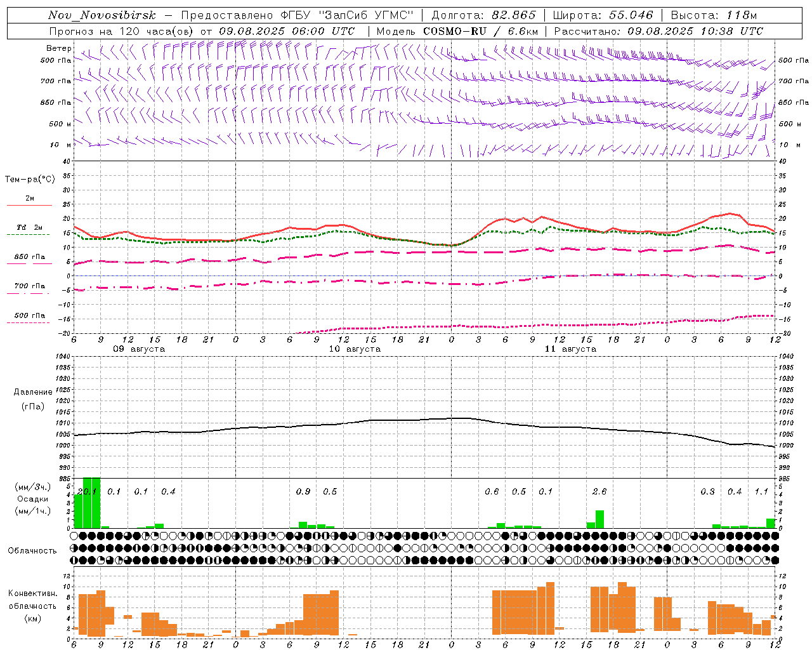This screenshot has width=812, height=650.
Task: Click the "(мм/1ч.)" precipitation unit label
Action: 33,511
